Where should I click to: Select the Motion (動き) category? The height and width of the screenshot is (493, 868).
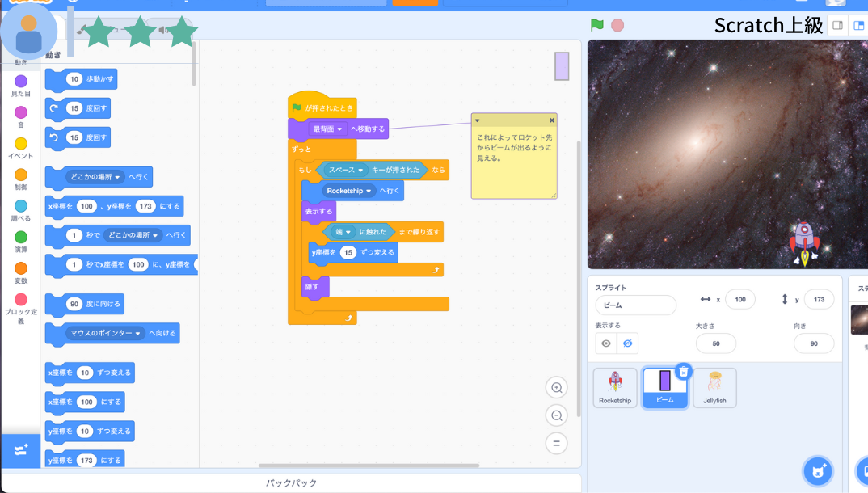tap(21, 62)
